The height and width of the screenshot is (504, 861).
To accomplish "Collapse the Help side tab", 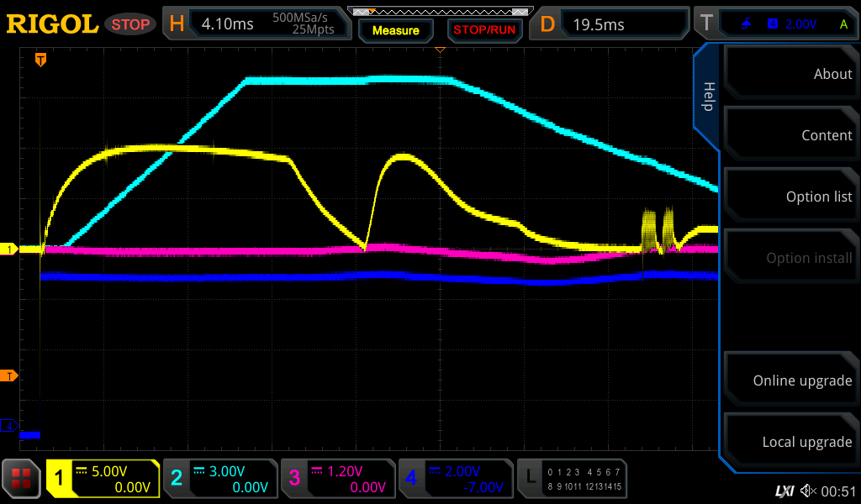I will click(708, 97).
